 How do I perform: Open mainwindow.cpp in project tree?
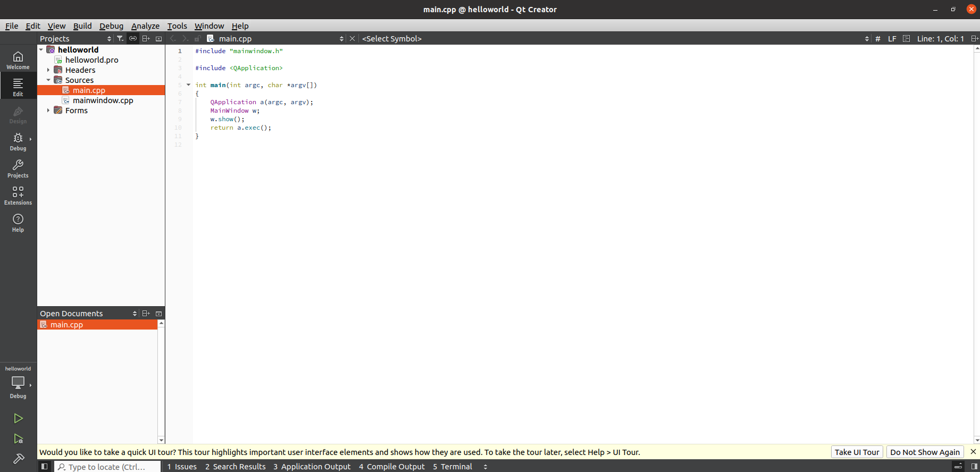pyautogui.click(x=103, y=100)
